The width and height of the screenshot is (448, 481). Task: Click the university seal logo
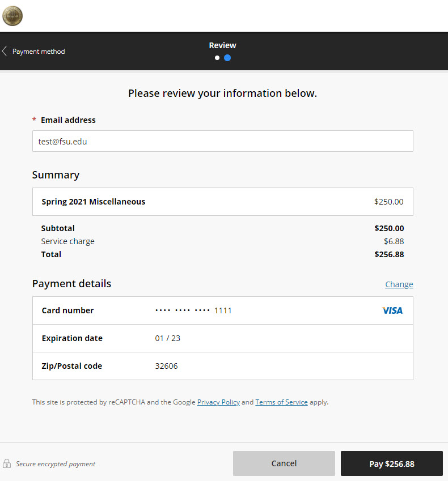tap(12, 16)
